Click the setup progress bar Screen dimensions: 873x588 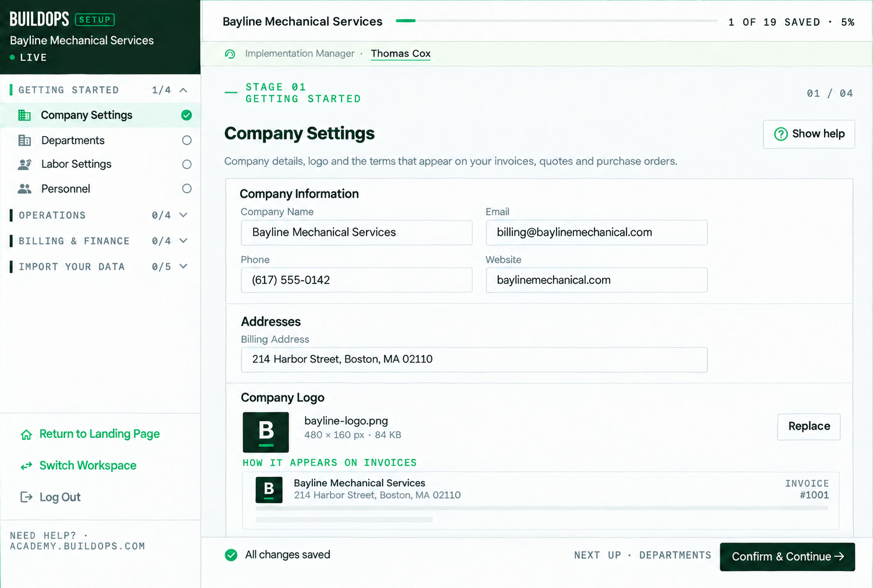557,21
